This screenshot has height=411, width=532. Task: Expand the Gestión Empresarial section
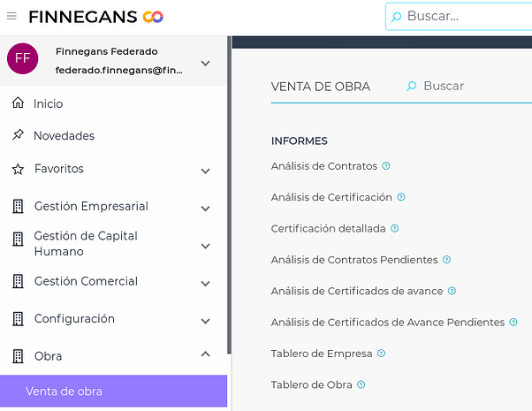pos(205,209)
